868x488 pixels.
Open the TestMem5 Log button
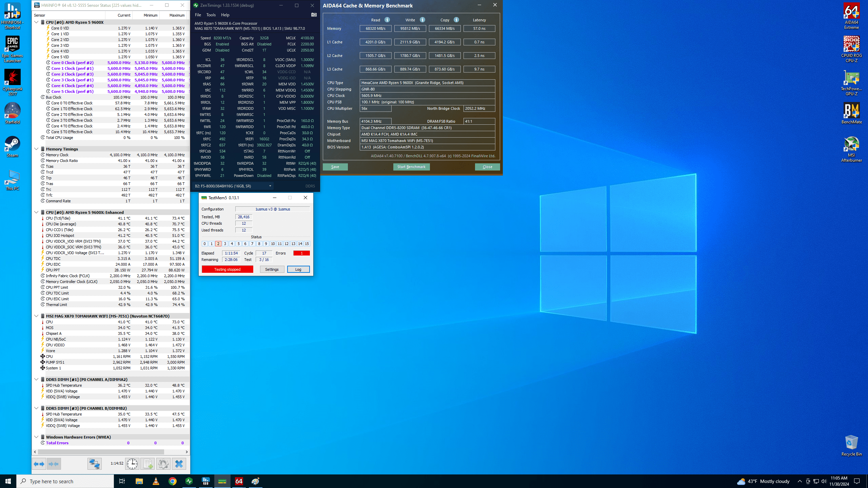[x=298, y=269]
